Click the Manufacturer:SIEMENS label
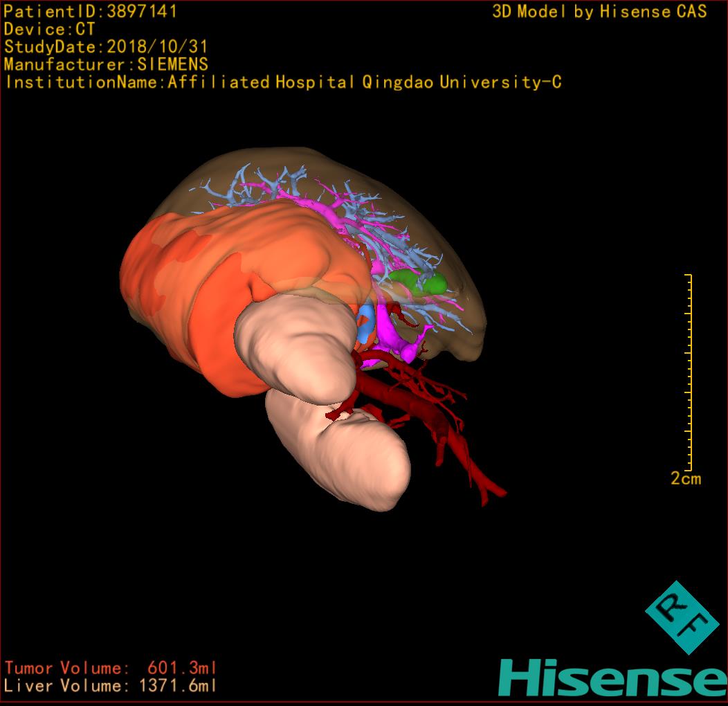 click(106, 64)
